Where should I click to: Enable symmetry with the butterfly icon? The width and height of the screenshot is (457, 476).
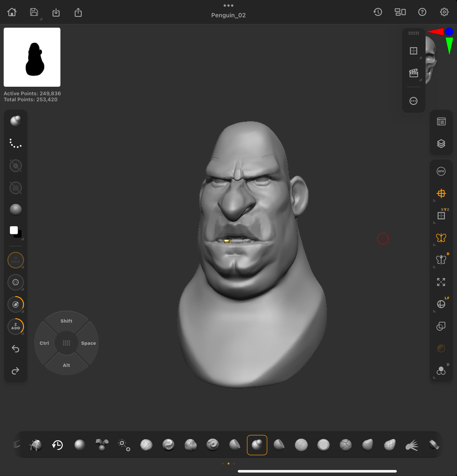click(441, 238)
